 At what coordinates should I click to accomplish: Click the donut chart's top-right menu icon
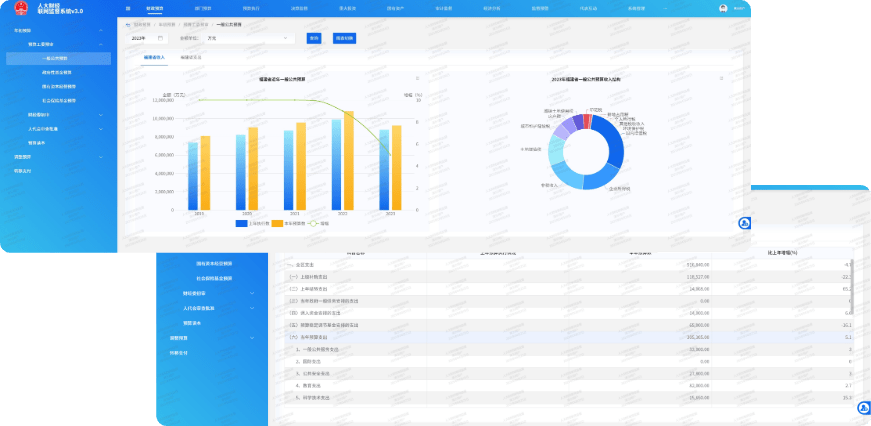[722, 78]
